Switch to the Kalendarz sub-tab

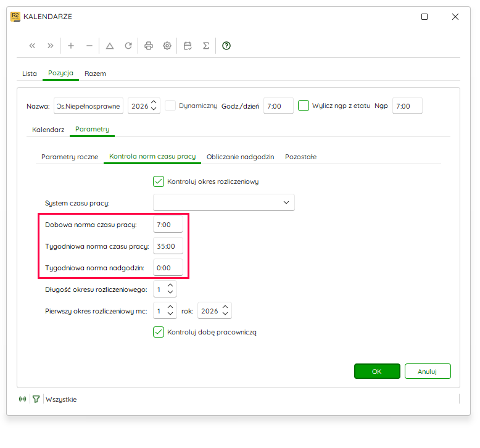click(48, 130)
